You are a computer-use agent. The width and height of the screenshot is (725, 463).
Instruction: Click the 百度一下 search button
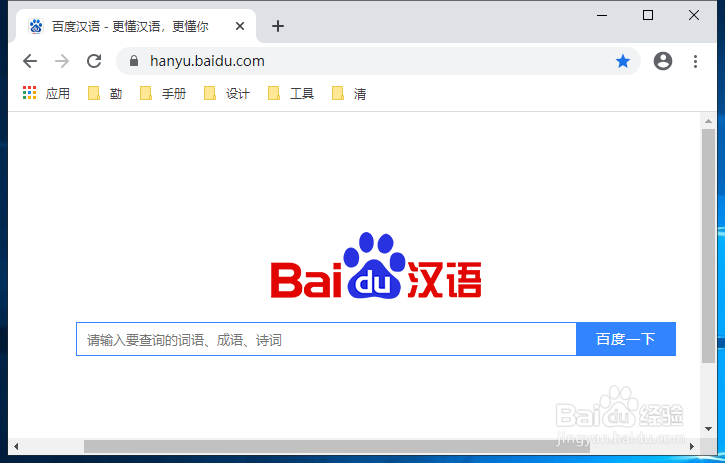click(x=626, y=339)
